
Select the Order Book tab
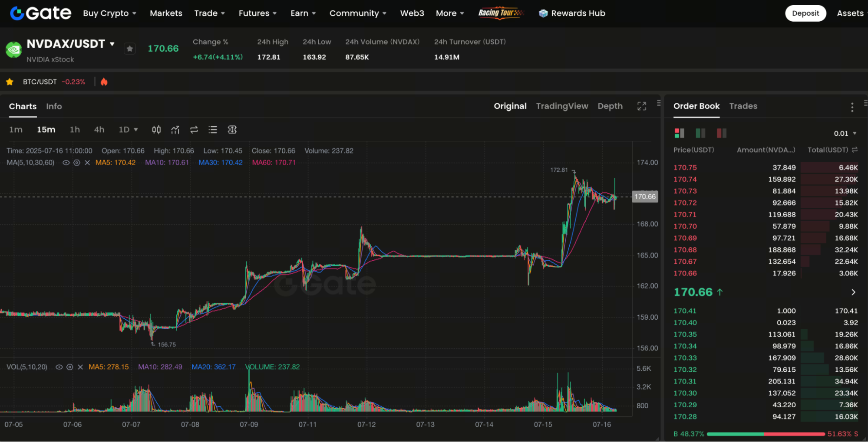(696, 106)
